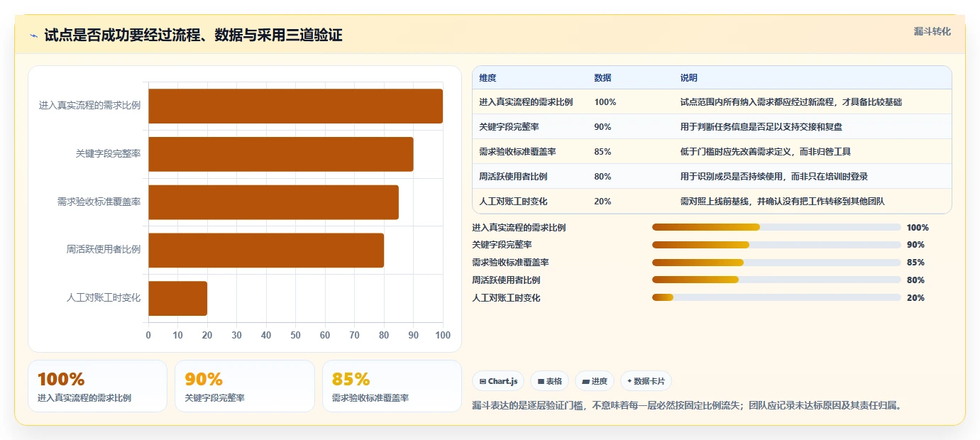Select the 90% KPI card
This screenshot has height=440, width=980.
(x=245, y=386)
